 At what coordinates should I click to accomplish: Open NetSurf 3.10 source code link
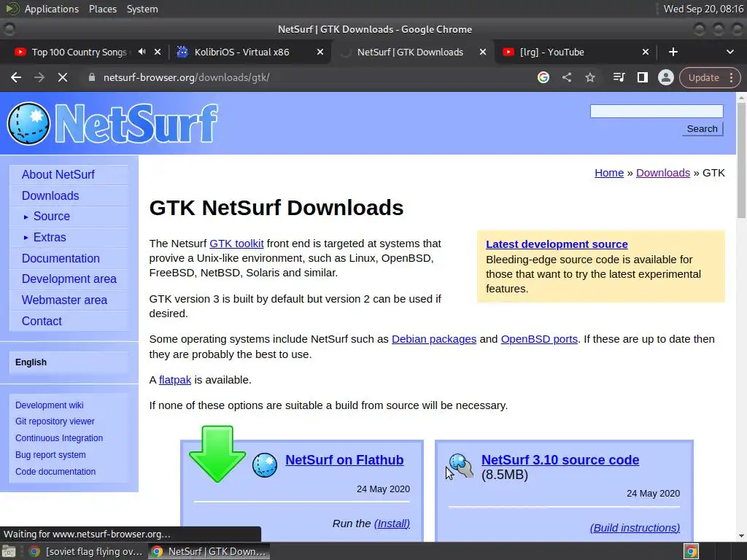coord(560,460)
